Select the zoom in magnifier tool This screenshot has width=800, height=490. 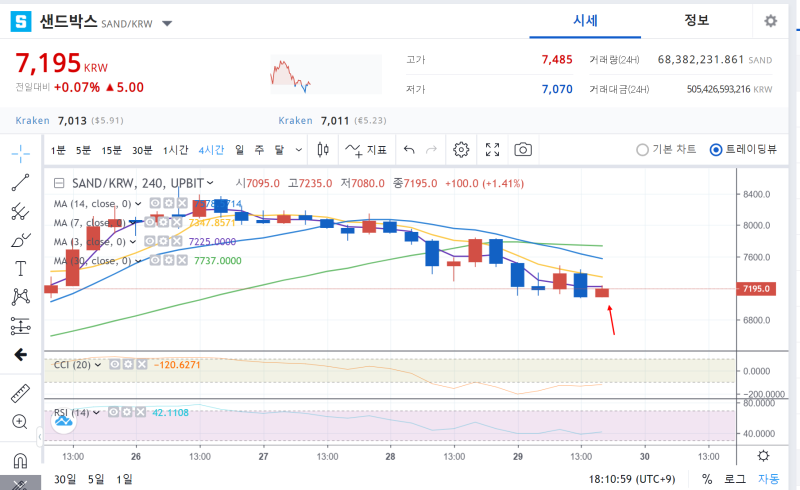coord(20,422)
